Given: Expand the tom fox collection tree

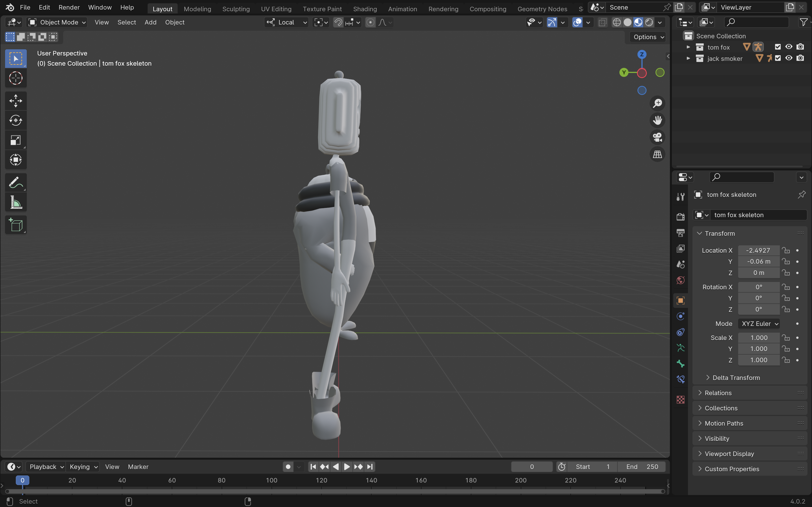Looking at the screenshot, I should point(688,47).
